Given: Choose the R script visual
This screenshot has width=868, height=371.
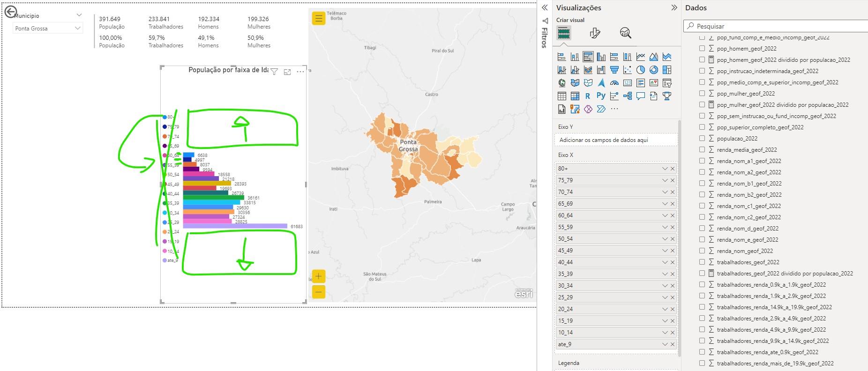Looking at the screenshot, I should coord(588,96).
